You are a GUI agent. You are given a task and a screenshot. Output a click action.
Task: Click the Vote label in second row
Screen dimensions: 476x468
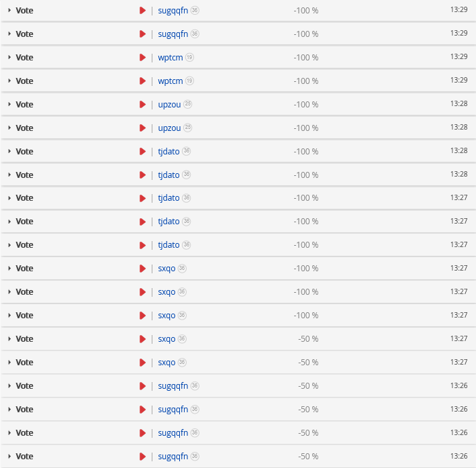tap(24, 34)
